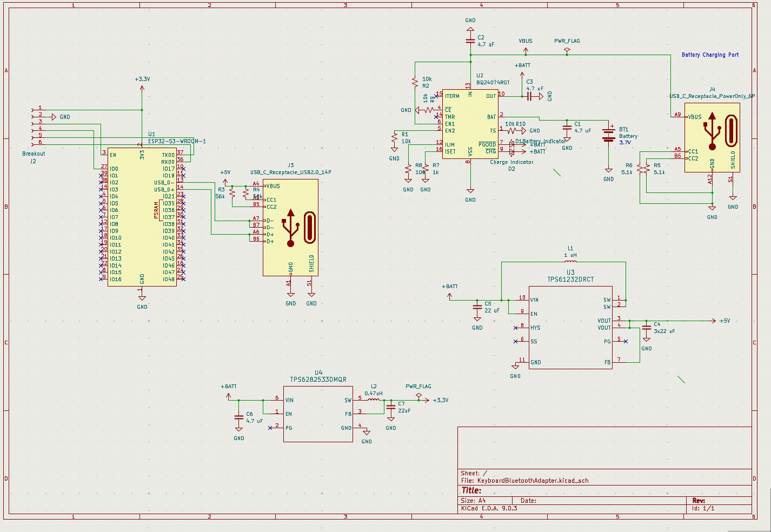Select the Battery_Indicator net label near D1

543,140
